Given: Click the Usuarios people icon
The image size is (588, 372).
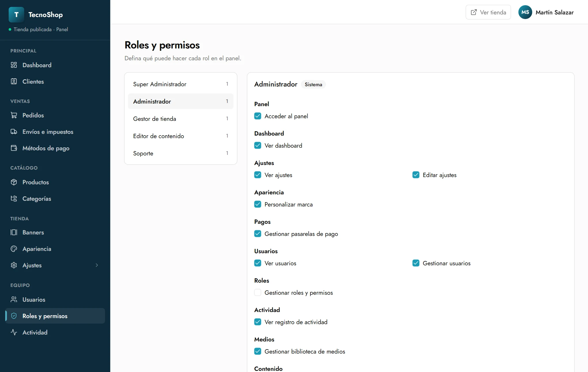Looking at the screenshot, I should pyautogui.click(x=14, y=299).
